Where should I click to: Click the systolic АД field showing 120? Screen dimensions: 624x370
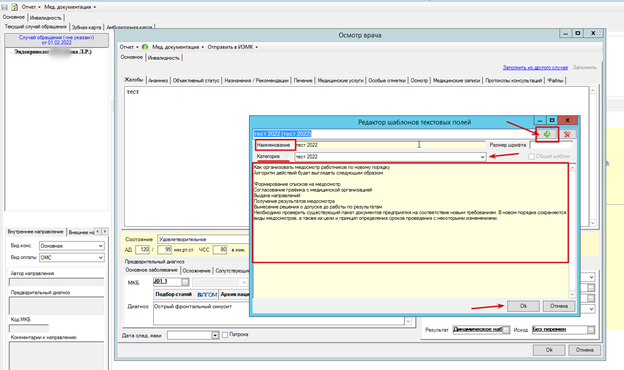(142, 250)
